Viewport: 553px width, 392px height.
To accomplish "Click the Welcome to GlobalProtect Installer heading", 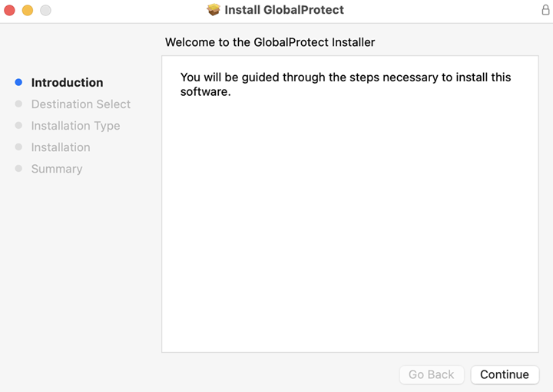I will coord(270,42).
